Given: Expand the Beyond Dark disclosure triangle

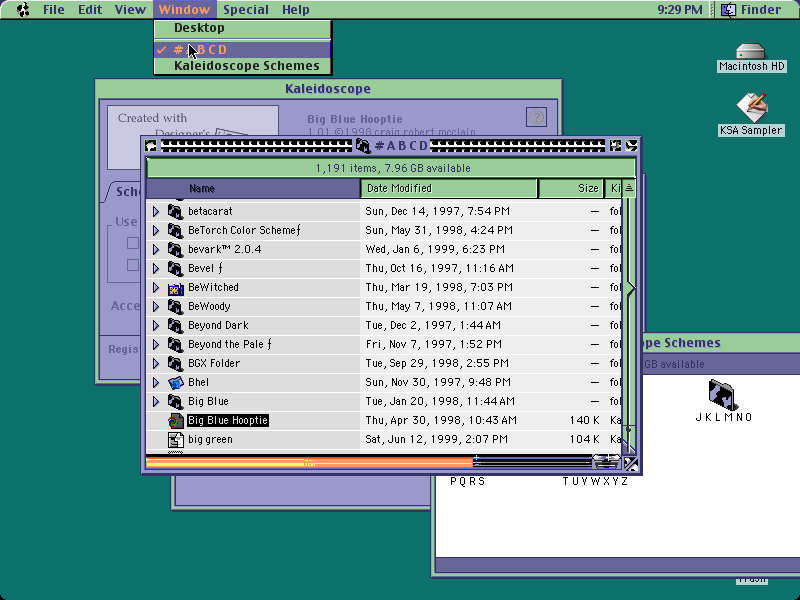Looking at the screenshot, I should (x=156, y=326).
